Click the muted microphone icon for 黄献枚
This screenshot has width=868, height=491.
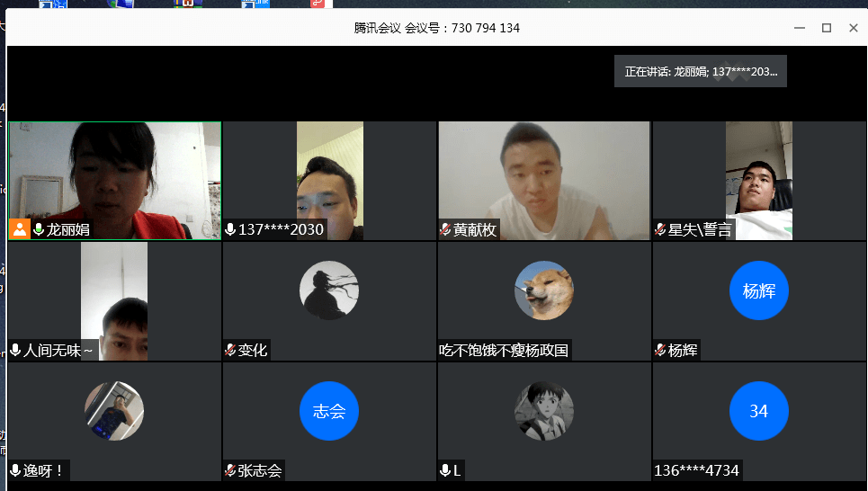click(x=445, y=229)
